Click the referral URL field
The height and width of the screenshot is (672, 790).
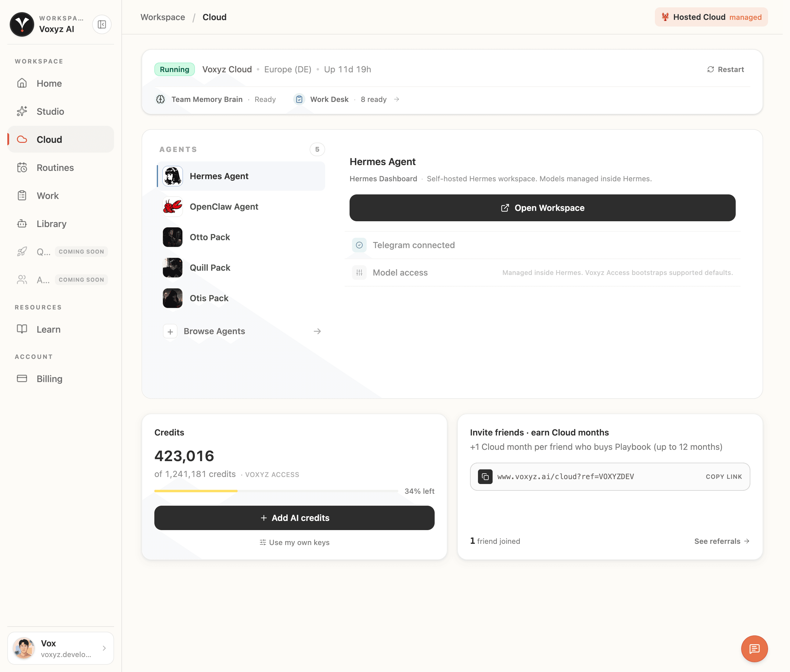click(610, 477)
